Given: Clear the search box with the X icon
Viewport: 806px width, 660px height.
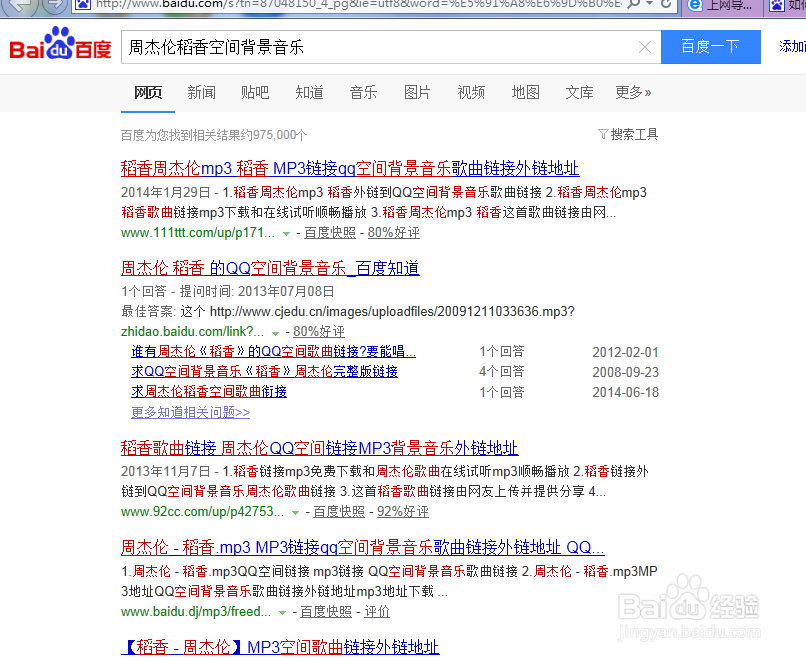Looking at the screenshot, I should point(645,47).
